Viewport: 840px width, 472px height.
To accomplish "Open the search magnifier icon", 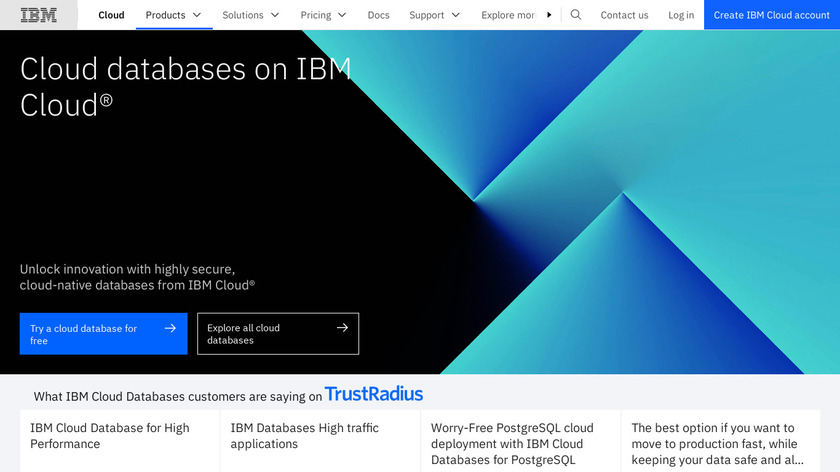I will click(576, 15).
